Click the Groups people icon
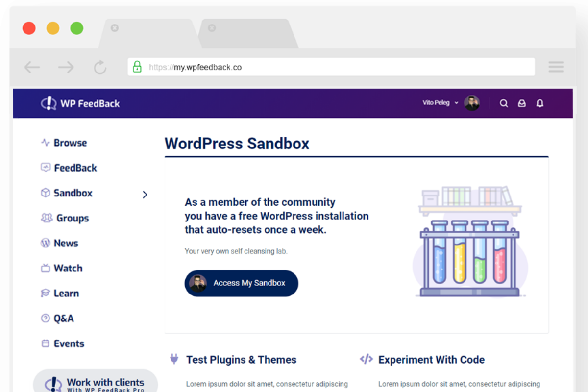The width and height of the screenshot is (588, 392). (x=47, y=218)
